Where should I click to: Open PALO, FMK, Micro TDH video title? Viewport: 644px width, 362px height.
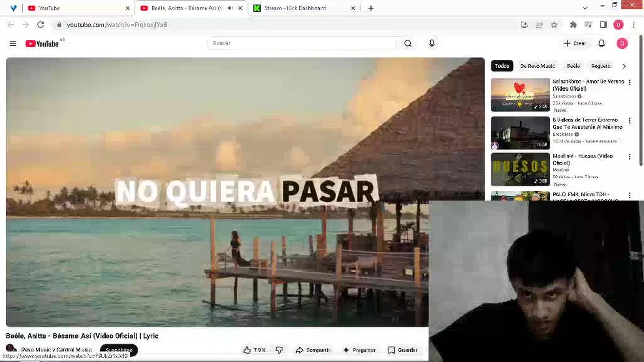point(586,197)
